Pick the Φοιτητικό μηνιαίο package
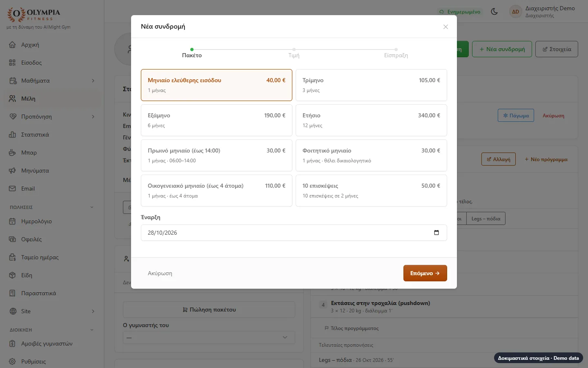The height and width of the screenshot is (368, 588). click(x=371, y=155)
